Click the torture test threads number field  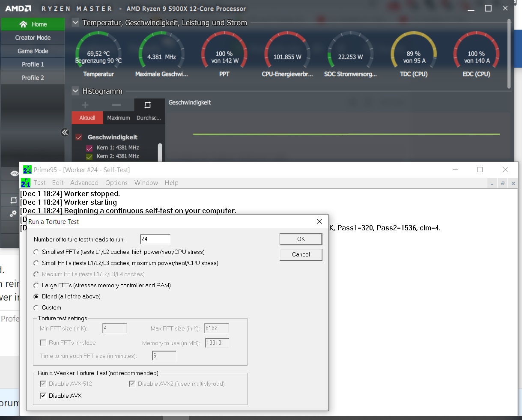(x=155, y=239)
